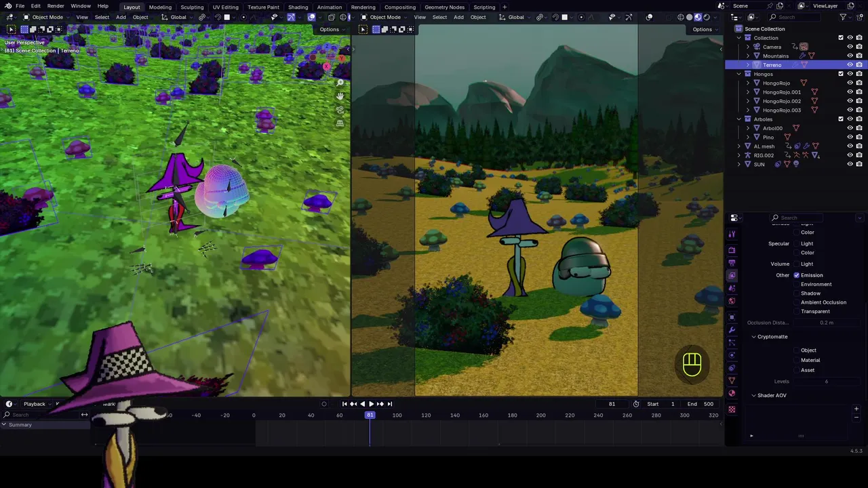Hide the Camera object in viewport
Viewport: 868px width, 488px height.
[850, 47]
